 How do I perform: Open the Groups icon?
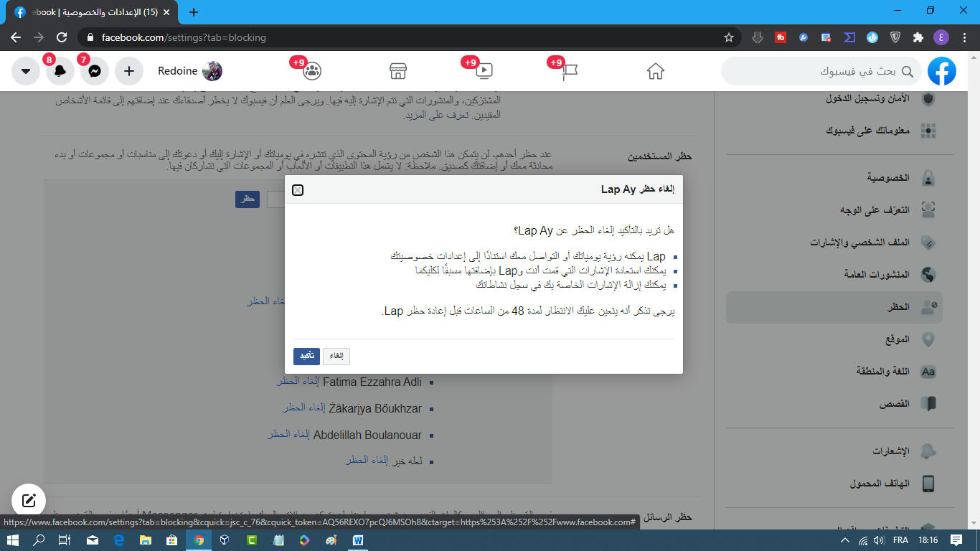(x=313, y=71)
